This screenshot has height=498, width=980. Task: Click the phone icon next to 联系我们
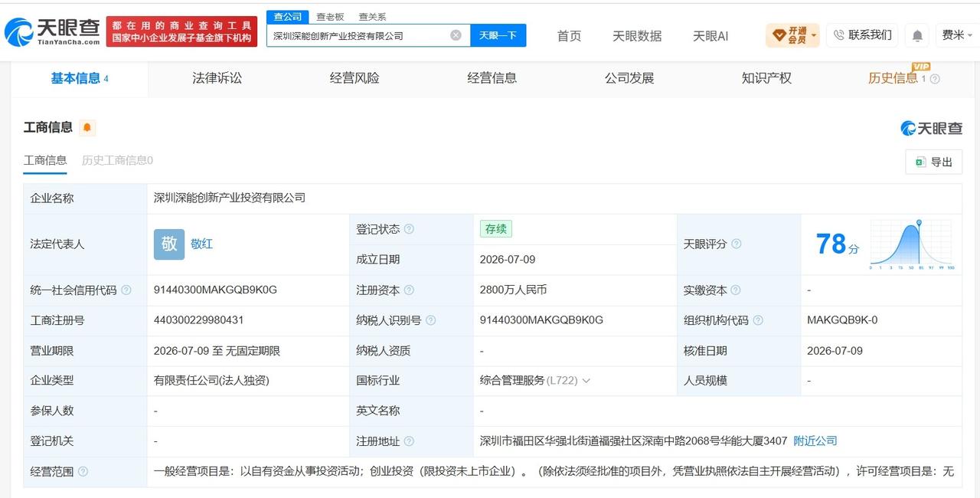point(838,35)
